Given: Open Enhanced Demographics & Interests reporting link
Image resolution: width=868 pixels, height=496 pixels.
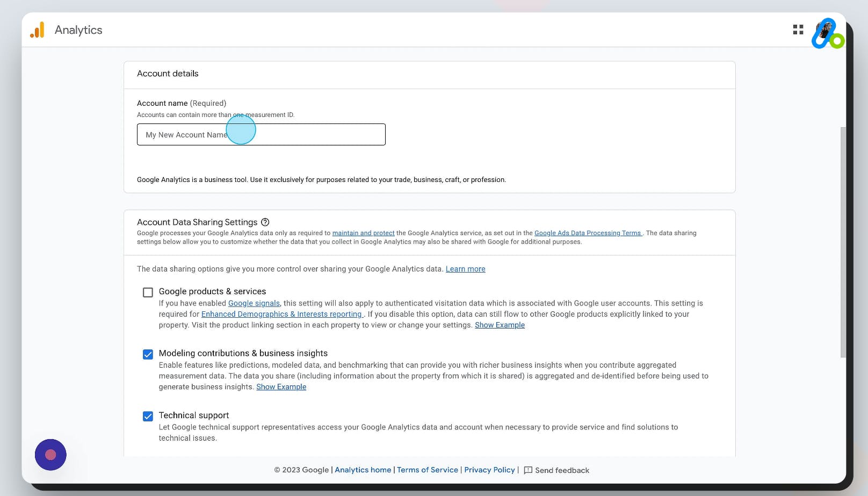Looking at the screenshot, I should pos(282,314).
